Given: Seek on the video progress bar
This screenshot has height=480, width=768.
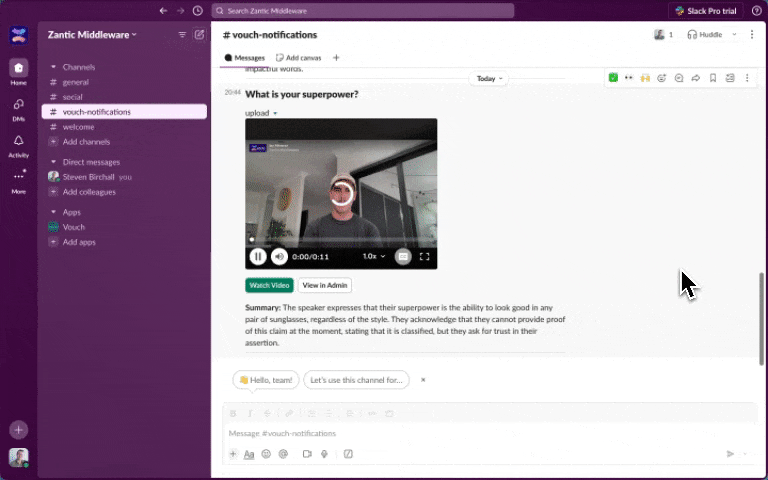Looking at the screenshot, I should pyautogui.click(x=341, y=240).
